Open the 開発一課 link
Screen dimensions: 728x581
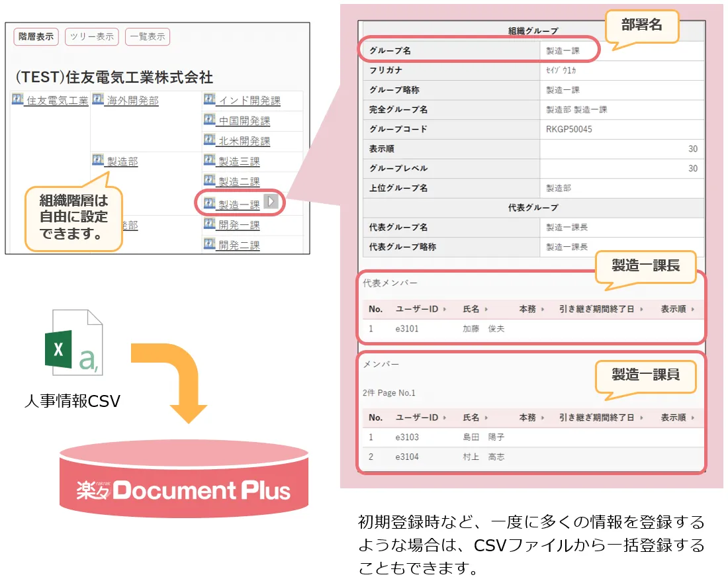239,224
